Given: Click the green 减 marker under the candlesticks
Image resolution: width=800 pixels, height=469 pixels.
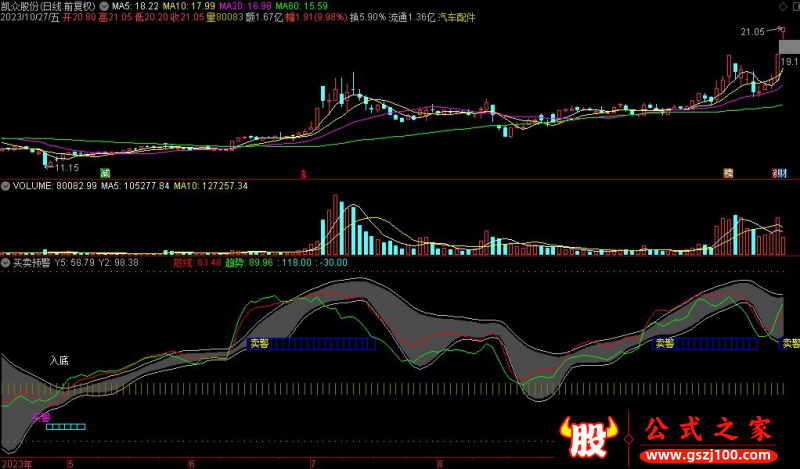Looking at the screenshot, I should tap(105, 172).
